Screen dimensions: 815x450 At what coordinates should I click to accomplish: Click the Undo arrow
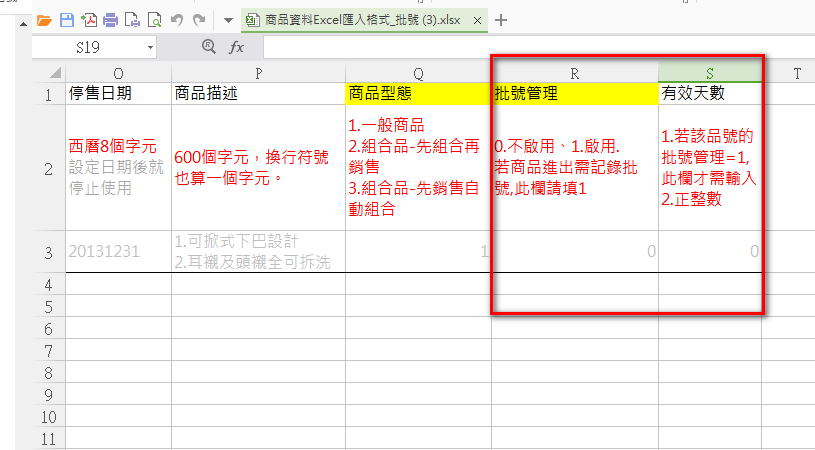(x=177, y=21)
